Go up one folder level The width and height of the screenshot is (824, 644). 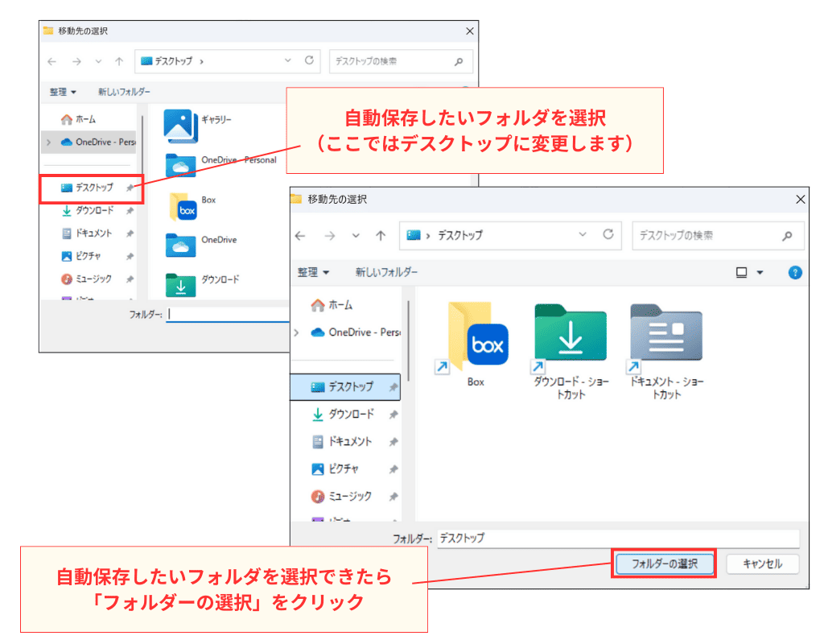pos(379,236)
